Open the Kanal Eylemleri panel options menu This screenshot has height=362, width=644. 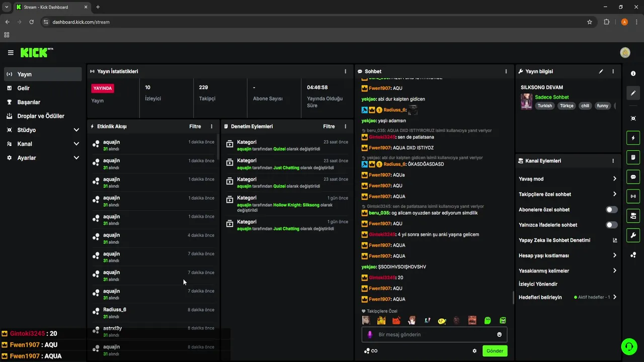point(613,161)
